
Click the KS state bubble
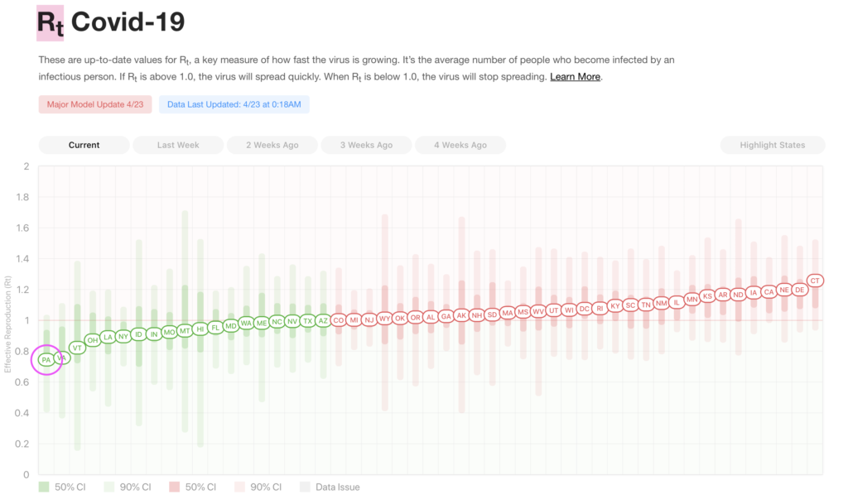tap(707, 295)
